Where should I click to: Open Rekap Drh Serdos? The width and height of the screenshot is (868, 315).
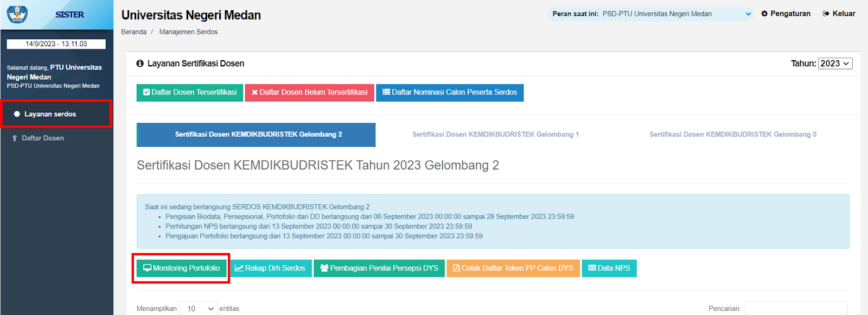click(x=270, y=268)
